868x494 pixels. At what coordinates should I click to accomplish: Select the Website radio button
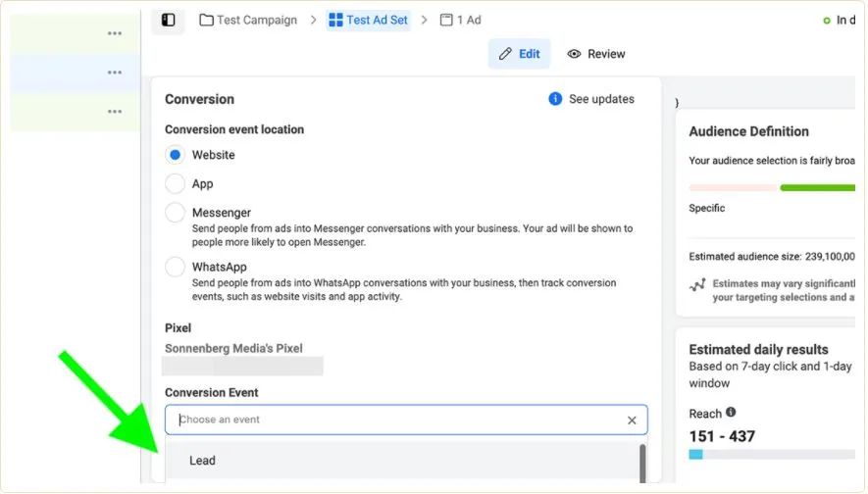coord(175,156)
